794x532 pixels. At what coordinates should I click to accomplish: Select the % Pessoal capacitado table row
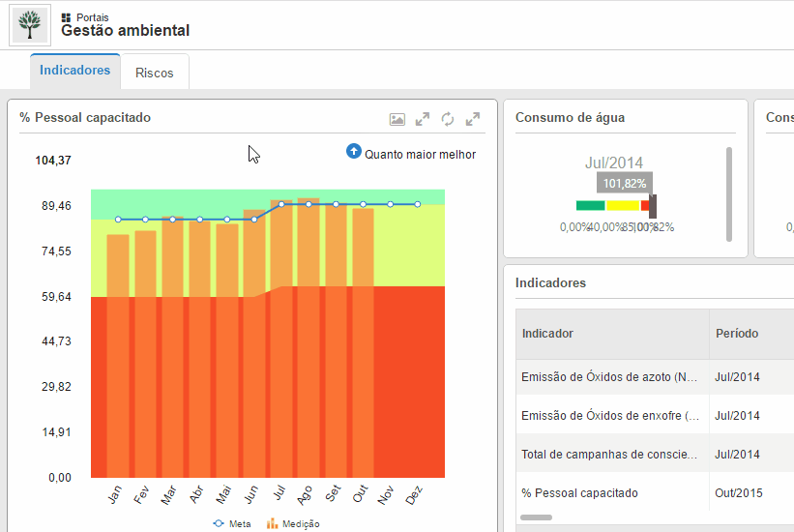[579, 492]
